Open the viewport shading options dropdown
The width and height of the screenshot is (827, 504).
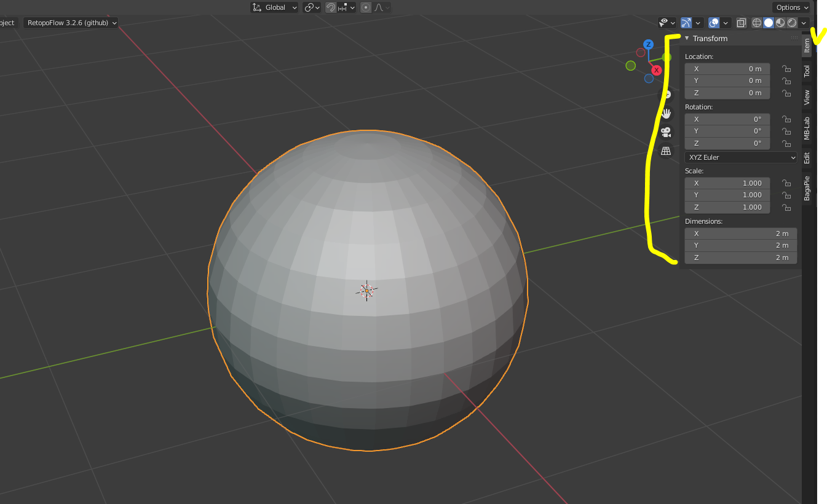[x=804, y=23]
